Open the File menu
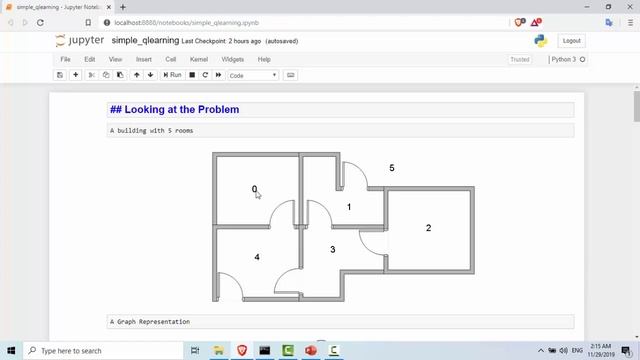640x360 pixels. [65, 60]
